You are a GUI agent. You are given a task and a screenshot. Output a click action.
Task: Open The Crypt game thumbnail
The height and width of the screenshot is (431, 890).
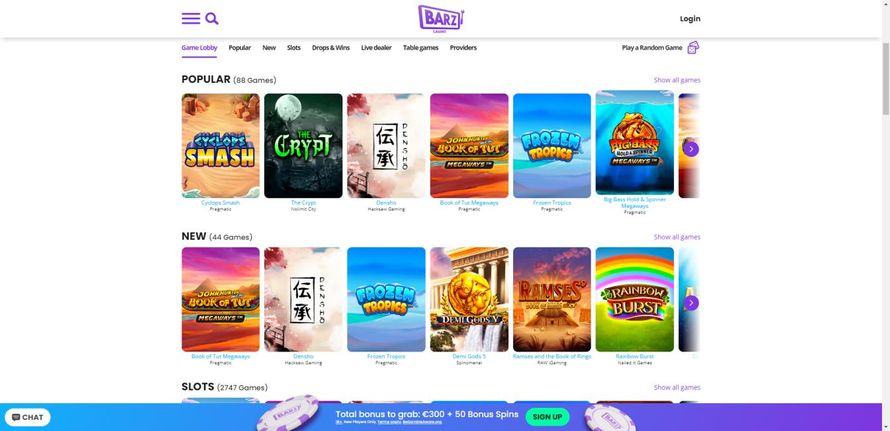[303, 146]
